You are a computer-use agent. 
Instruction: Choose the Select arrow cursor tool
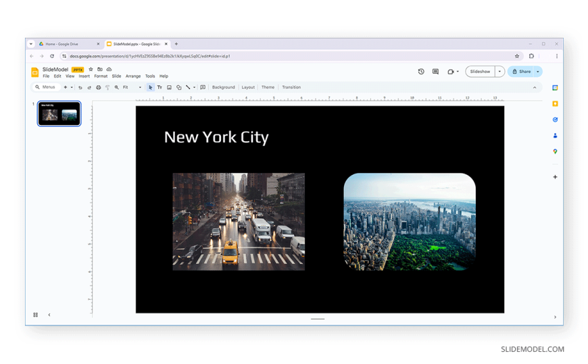pos(150,87)
